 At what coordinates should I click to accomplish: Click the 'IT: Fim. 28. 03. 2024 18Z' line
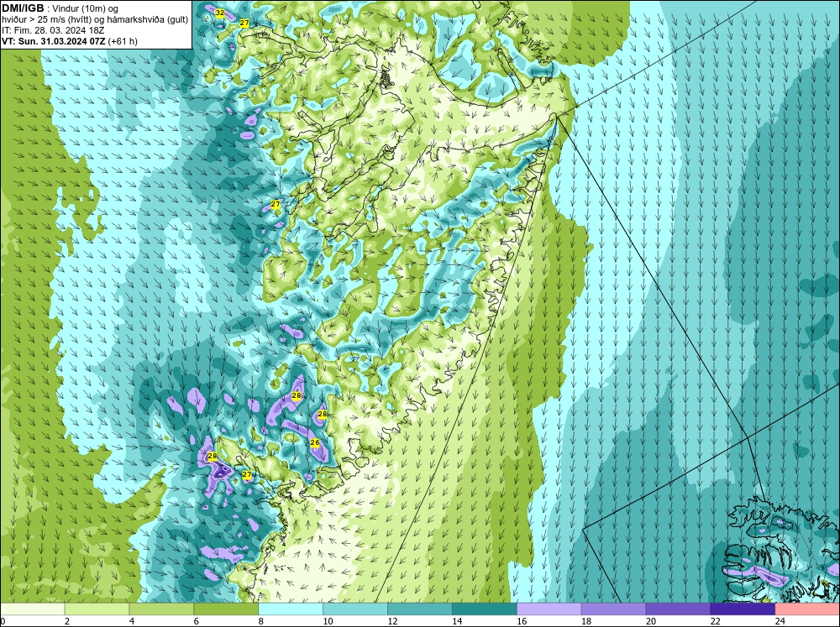click(53, 30)
